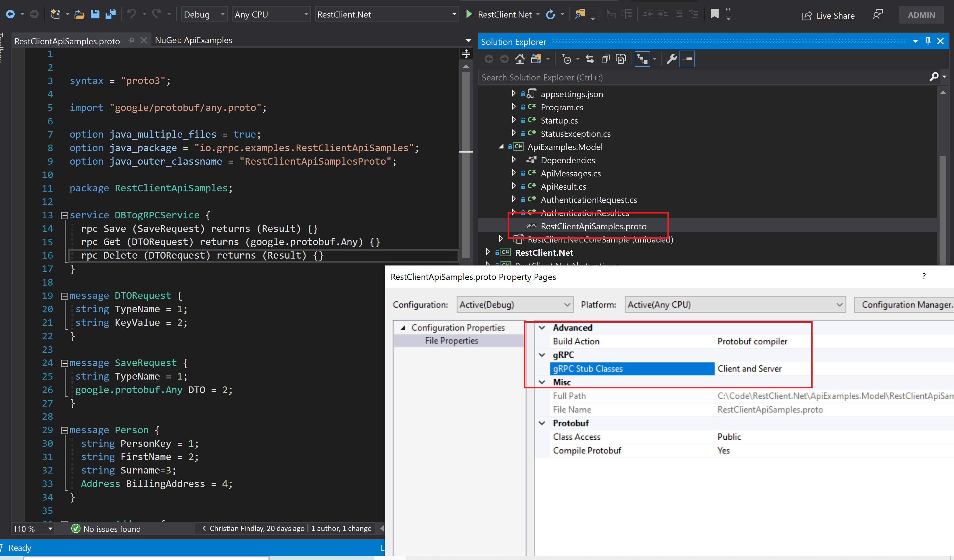
Task: Click the Solution Explorer Home icon
Action: [x=520, y=59]
